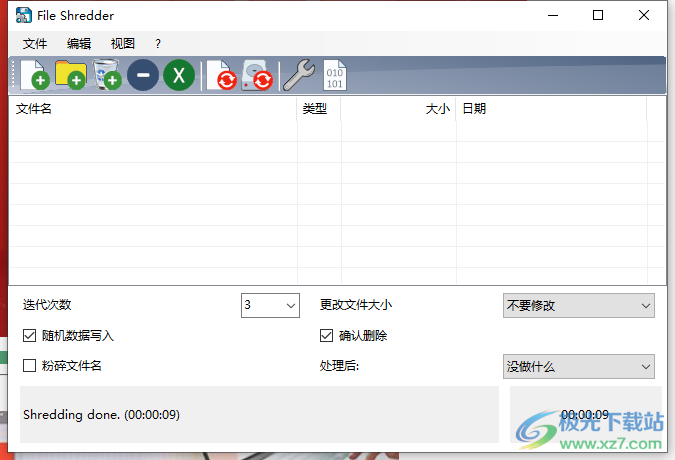Toggle the 随机数据写入 checkbox

(x=29, y=335)
